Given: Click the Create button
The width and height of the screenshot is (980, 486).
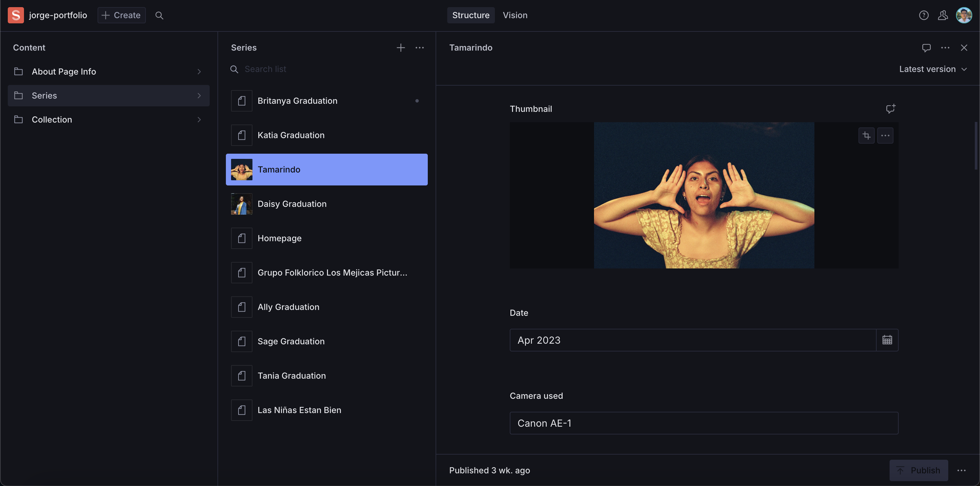Looking at the screenshot, I should pyautogui.click(x=121, y=15).
